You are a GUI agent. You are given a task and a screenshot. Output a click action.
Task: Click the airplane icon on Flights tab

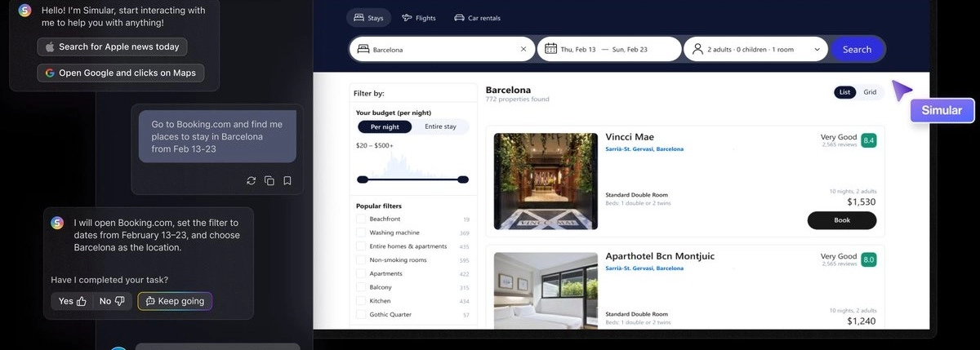coord(407,18)
